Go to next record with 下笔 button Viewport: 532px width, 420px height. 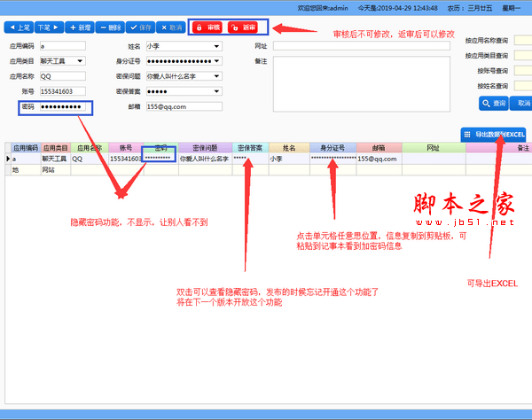pyautogui.click(x=49, y=27)
